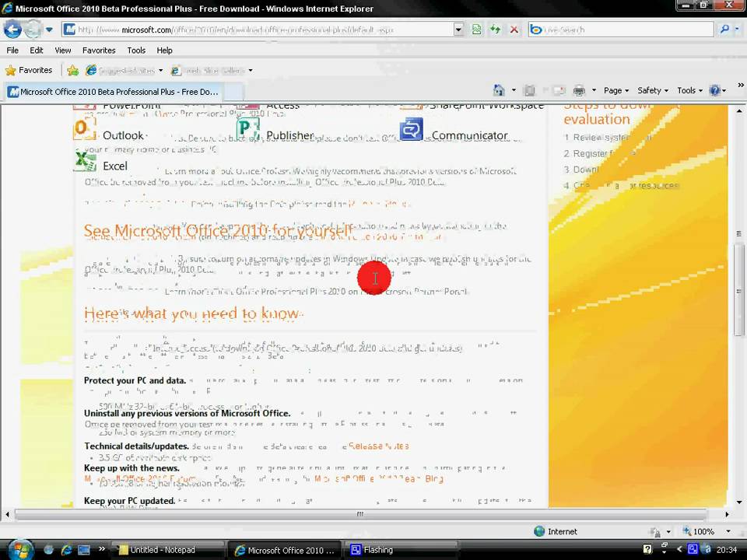Click the status bar padlock security icon
The width and height of the screenshot is (747, 560).
pyautogui.click(x=655, y=531)
